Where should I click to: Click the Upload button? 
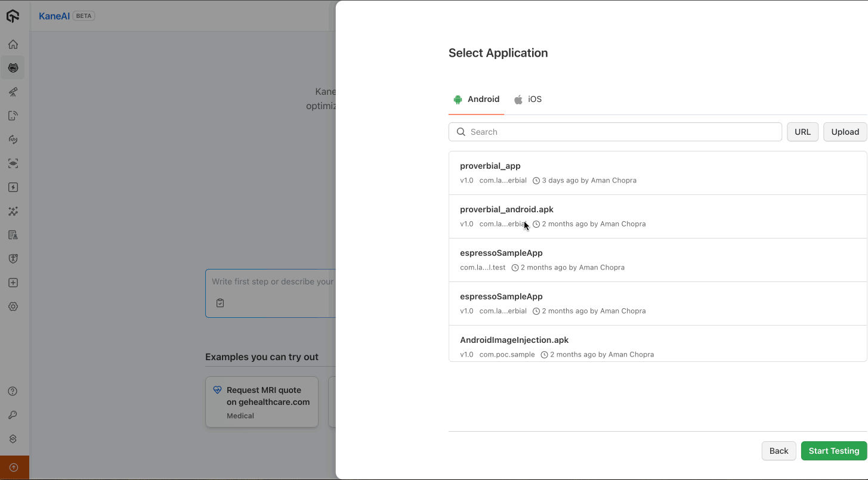coord(845,132)
